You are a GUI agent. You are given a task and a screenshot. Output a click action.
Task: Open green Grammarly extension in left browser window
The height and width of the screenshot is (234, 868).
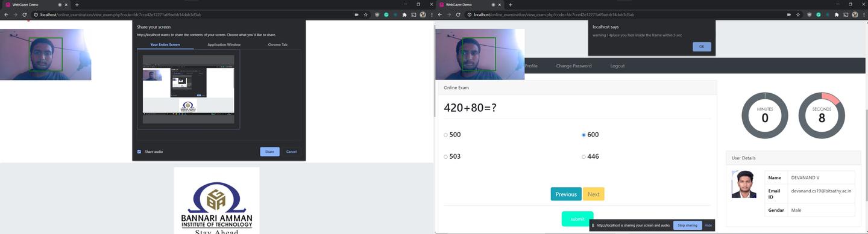click(386, 14)
